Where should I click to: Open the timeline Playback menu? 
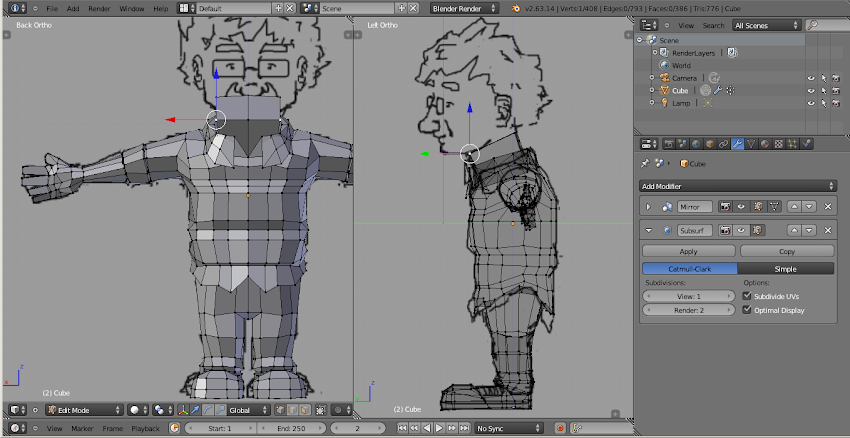tap(145, 428)
